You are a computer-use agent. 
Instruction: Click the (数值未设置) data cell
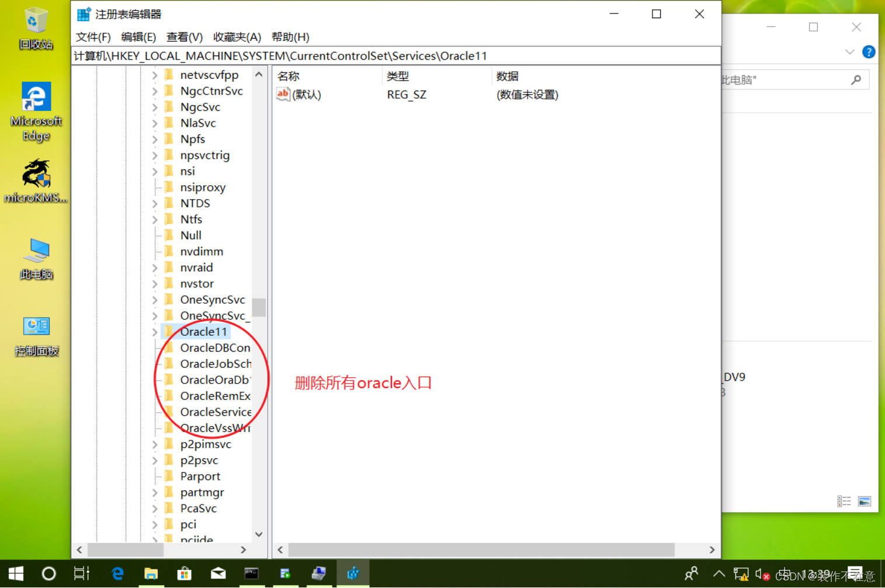527,95
